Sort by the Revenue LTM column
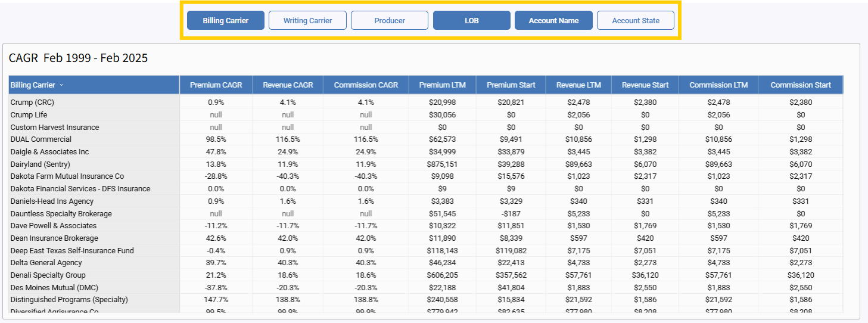Image resolution: width=868 pixels, height=323 pixels. click(x=578, y=85)
